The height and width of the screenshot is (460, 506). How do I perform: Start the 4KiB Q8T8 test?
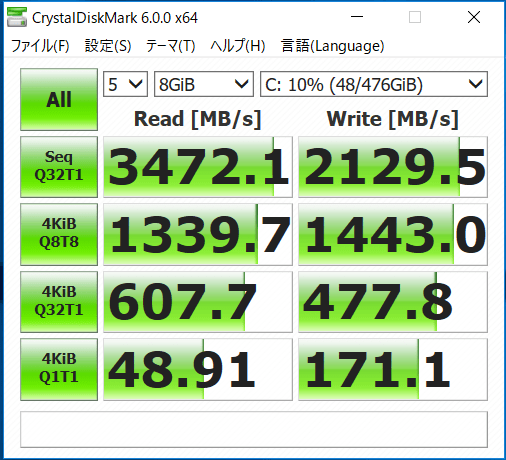point(59,234)
